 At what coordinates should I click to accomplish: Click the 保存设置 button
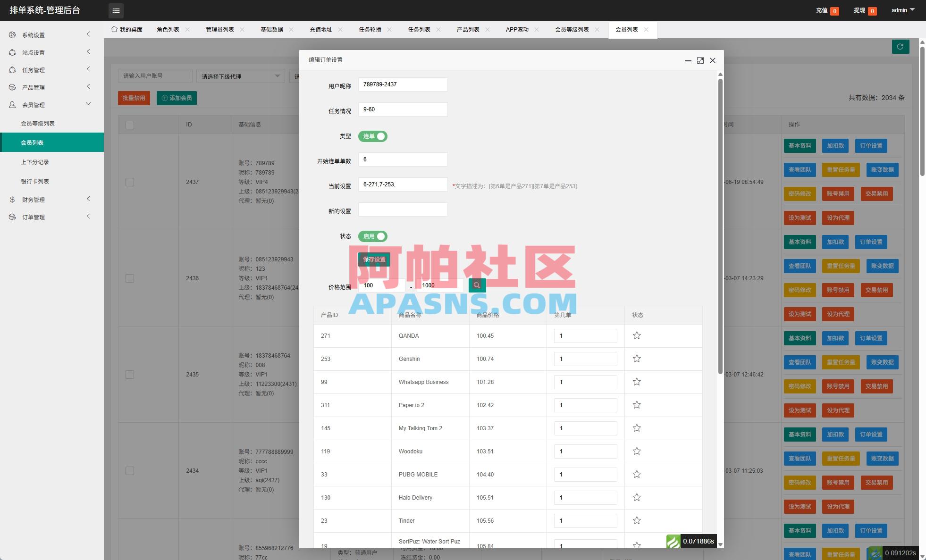[374, 259]
